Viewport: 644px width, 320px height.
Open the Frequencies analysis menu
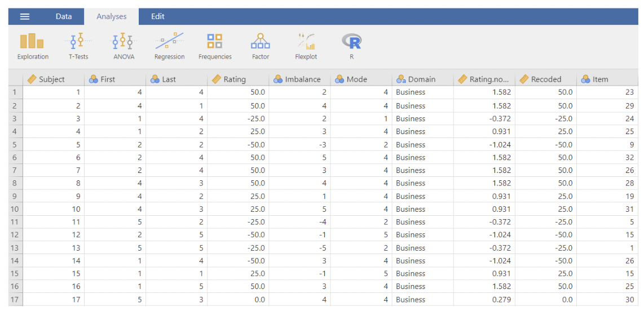[215, 46]
